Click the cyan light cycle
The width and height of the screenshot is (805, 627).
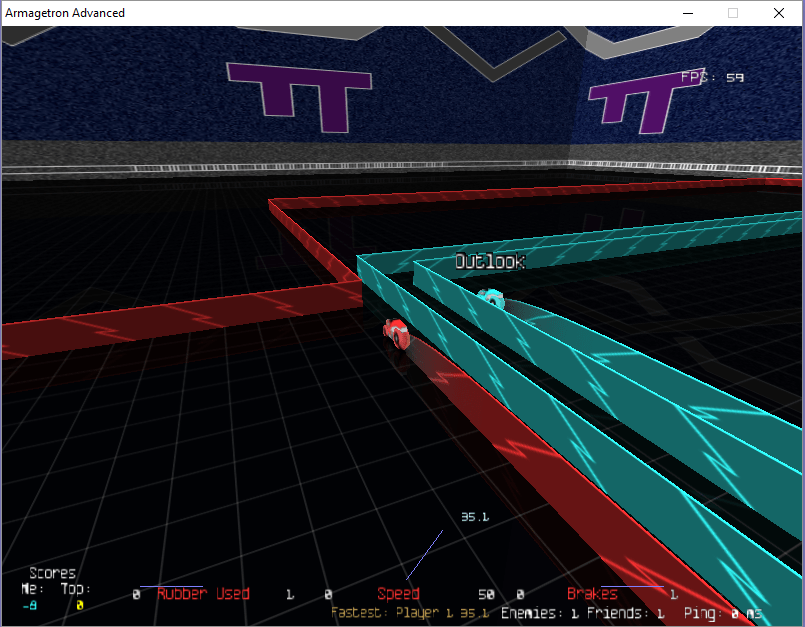click(x=490, y=297)
